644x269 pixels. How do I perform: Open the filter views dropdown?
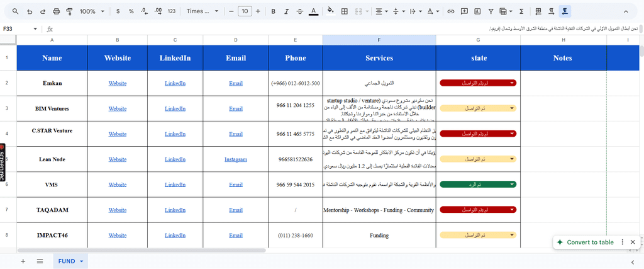(x=506, y=11)
